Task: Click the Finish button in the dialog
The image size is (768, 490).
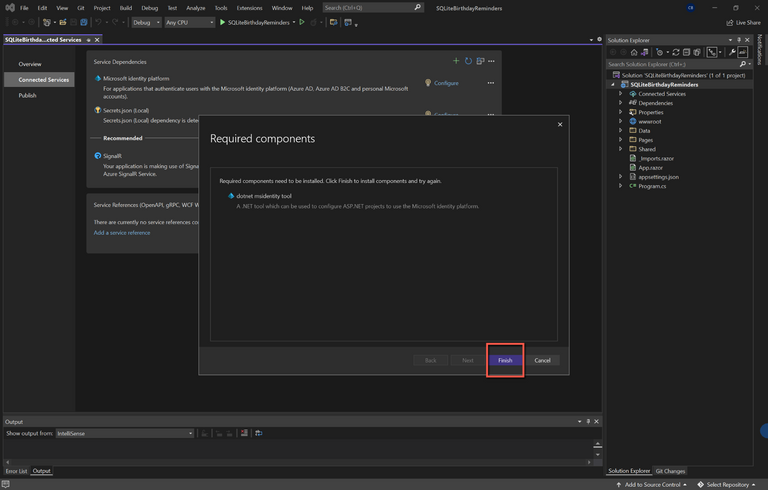Action: (505, 360)
